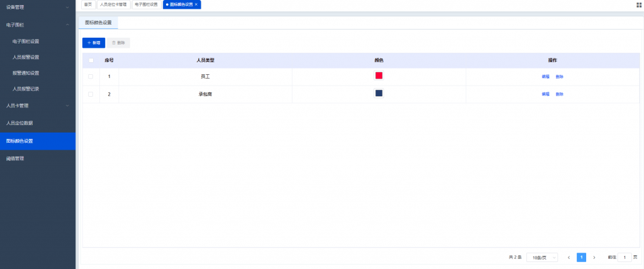The image size is (644, 269).
Task: Click the grid icon at top right
Action: (x=639, y=4)
